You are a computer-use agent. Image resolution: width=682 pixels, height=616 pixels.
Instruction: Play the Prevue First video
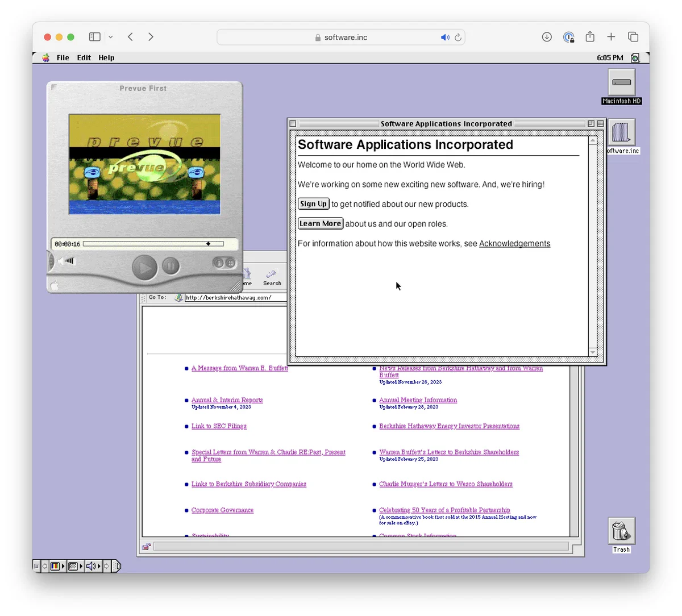pos(144,268)
